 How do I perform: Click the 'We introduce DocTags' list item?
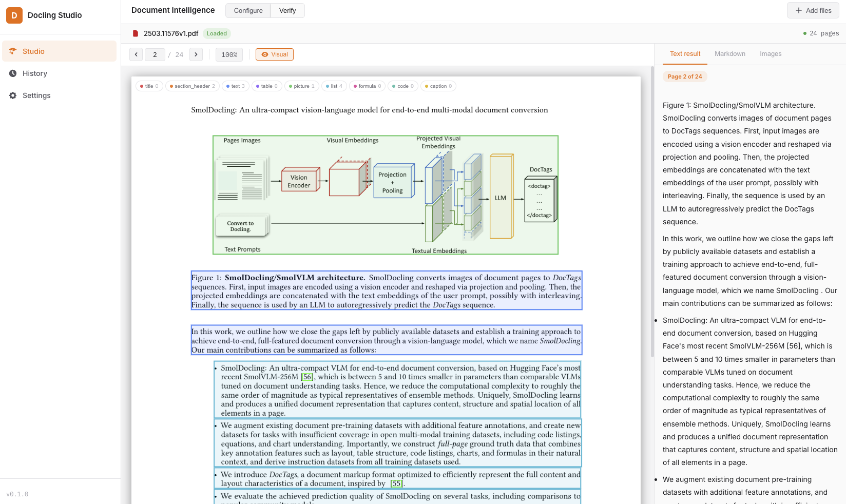[397, 479]
